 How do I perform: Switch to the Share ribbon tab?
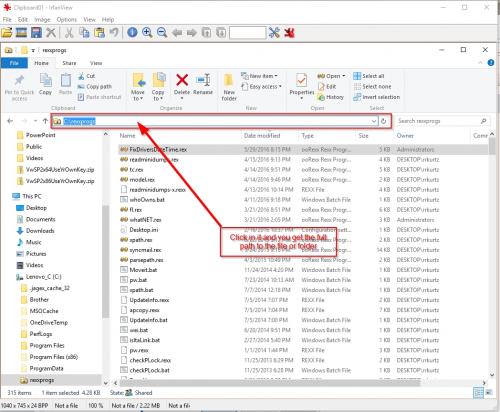[x=69, y=63]
